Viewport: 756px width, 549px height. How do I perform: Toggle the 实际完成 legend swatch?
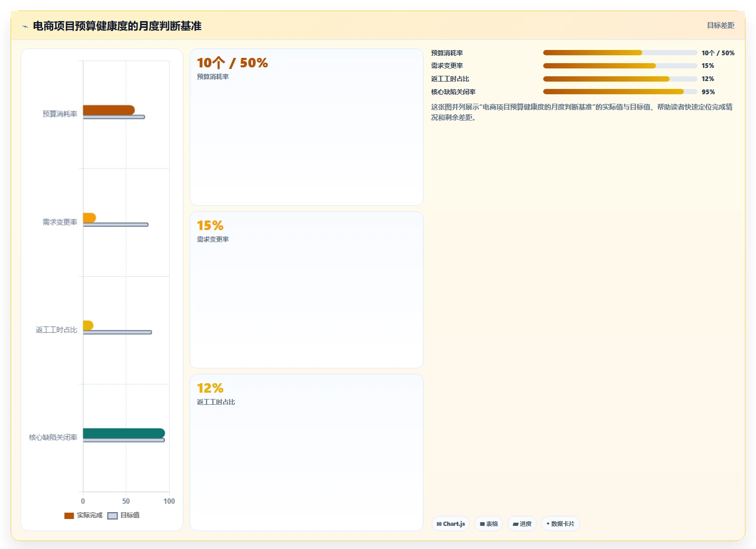69,515
